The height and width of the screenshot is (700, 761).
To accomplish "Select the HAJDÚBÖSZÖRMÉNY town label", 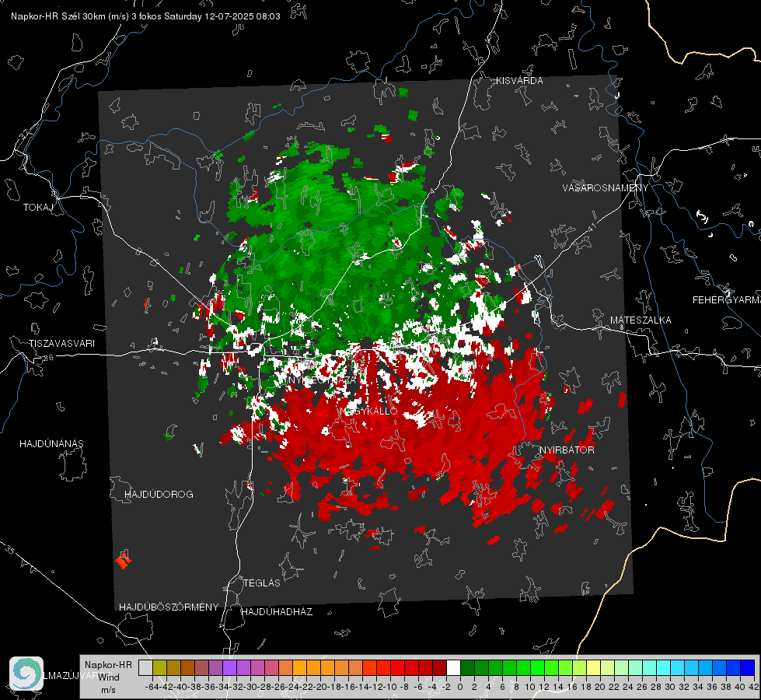I will 169,607.
